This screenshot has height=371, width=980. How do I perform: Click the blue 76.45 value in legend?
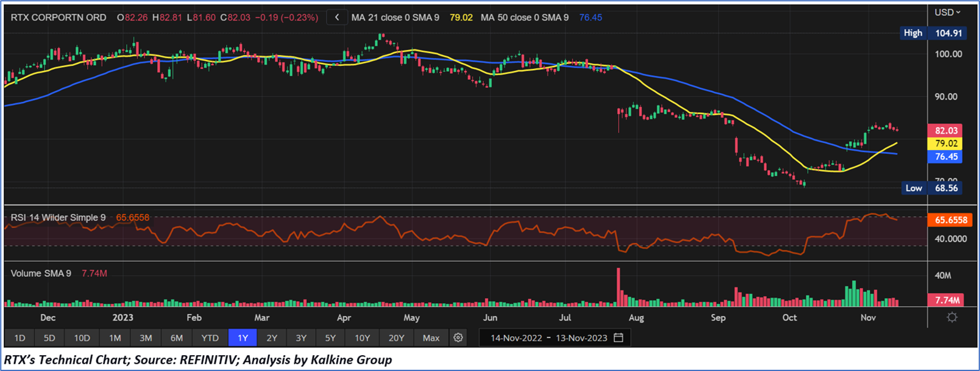click(x=591, y=18)
